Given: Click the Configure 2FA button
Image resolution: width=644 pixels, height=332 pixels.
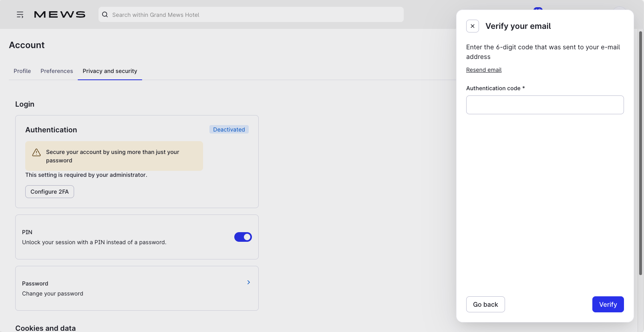Looking at the screenshot, I should pos(50,192).
